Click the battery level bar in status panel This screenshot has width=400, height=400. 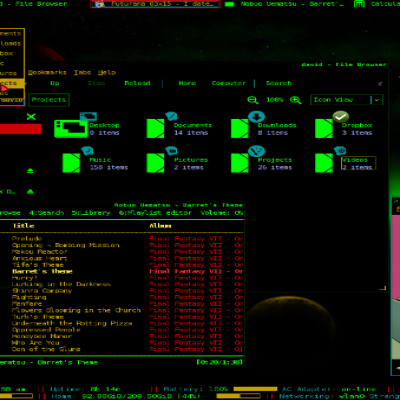[x=255, y=389]
